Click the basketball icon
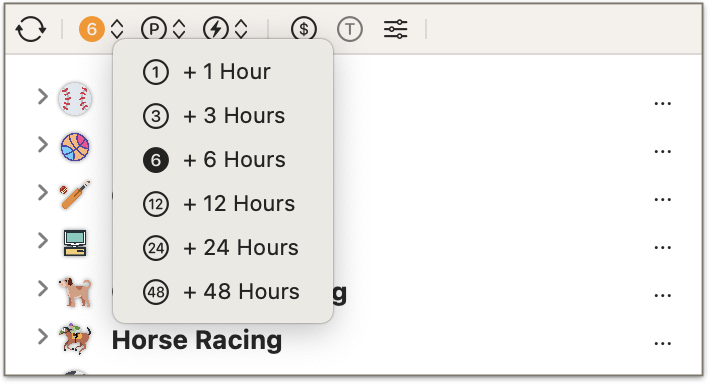The image size is (709, 384). pyautogui.click(x=75, y=147)
